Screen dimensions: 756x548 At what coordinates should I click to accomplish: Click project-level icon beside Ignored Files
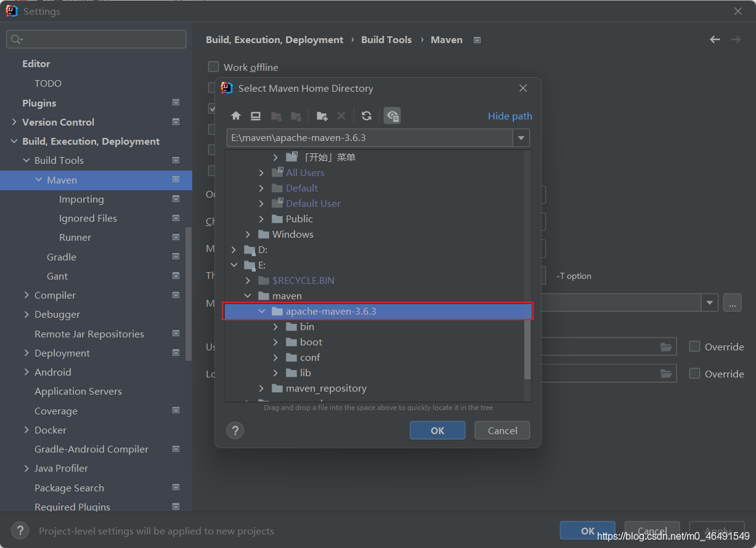(x=176, y=218)
